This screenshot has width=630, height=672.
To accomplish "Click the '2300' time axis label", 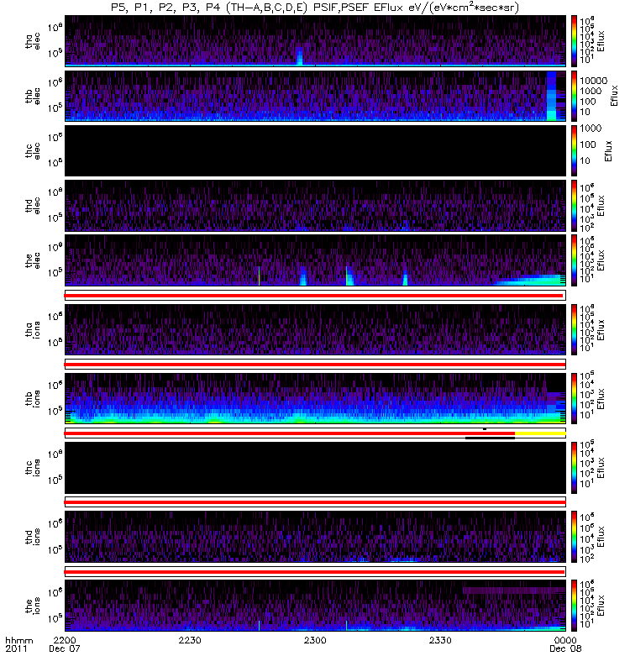I will pyautogui.click(x=315, y=640).
